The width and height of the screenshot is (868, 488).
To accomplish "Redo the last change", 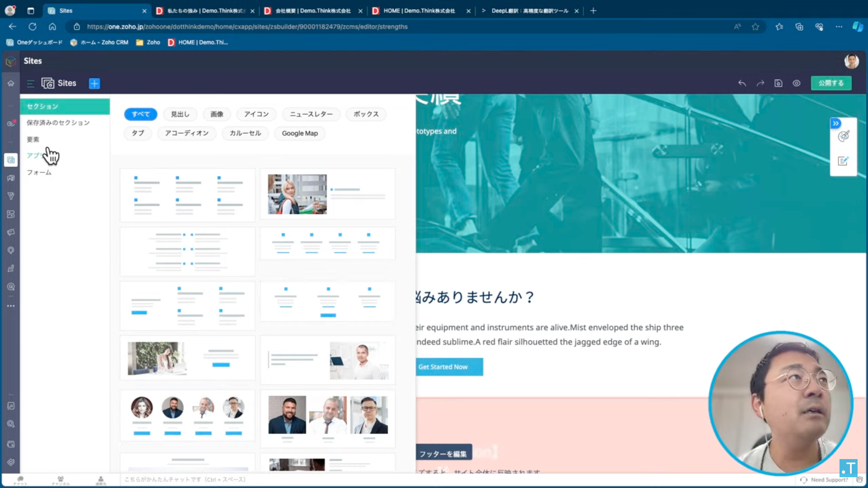I will pyautogui.click(x=760, y=83).
